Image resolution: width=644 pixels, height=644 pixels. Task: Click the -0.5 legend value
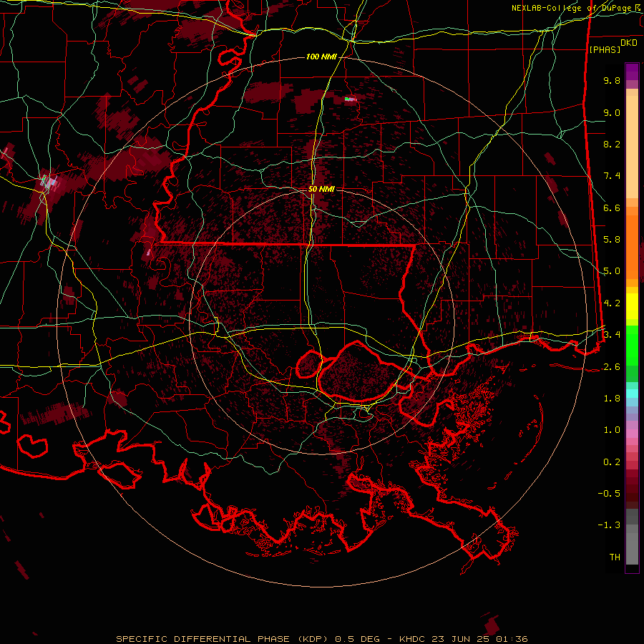point(609,494)
